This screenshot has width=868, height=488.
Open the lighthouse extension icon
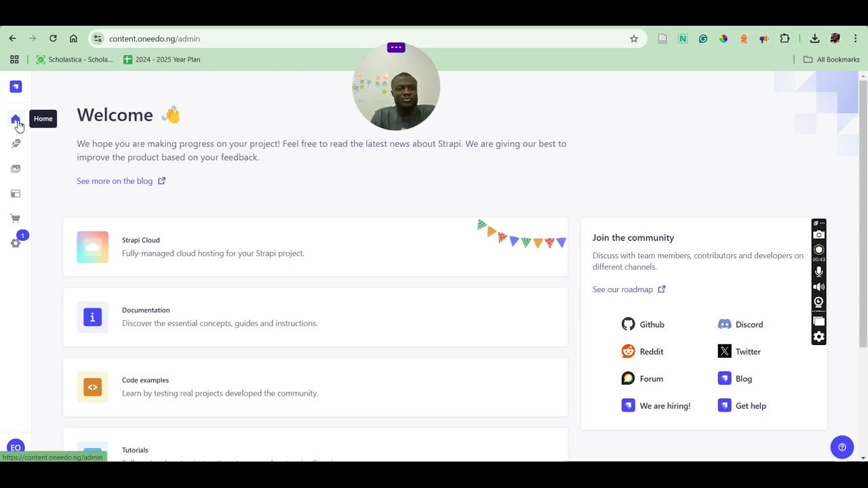744,39
